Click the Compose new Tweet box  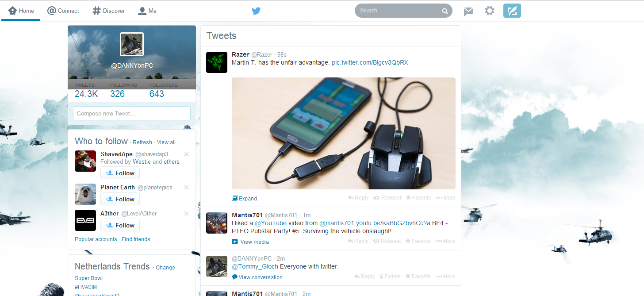coord(132,113)
